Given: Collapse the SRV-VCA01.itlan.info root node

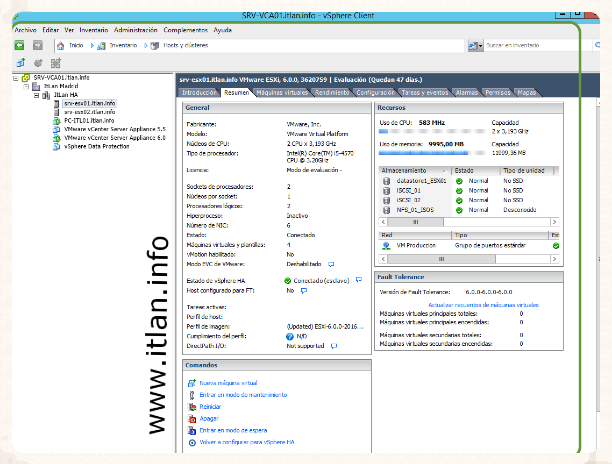Looking at the screenshot, I should point(16,77).
